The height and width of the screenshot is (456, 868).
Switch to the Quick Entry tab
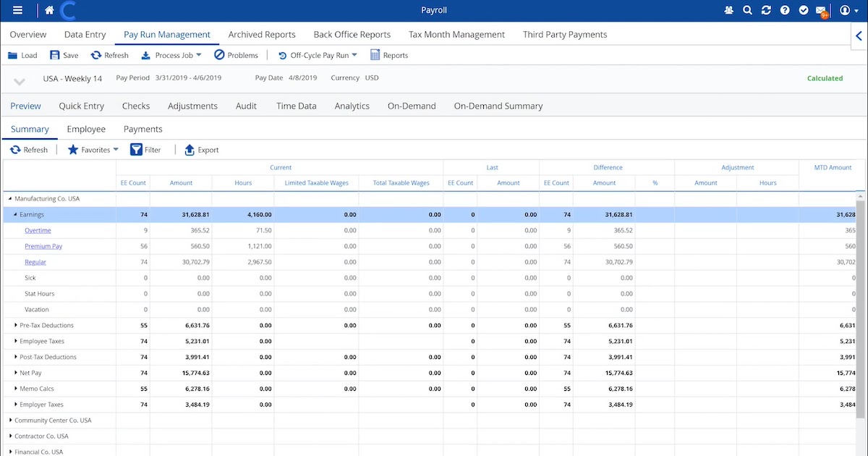point(82,106)
